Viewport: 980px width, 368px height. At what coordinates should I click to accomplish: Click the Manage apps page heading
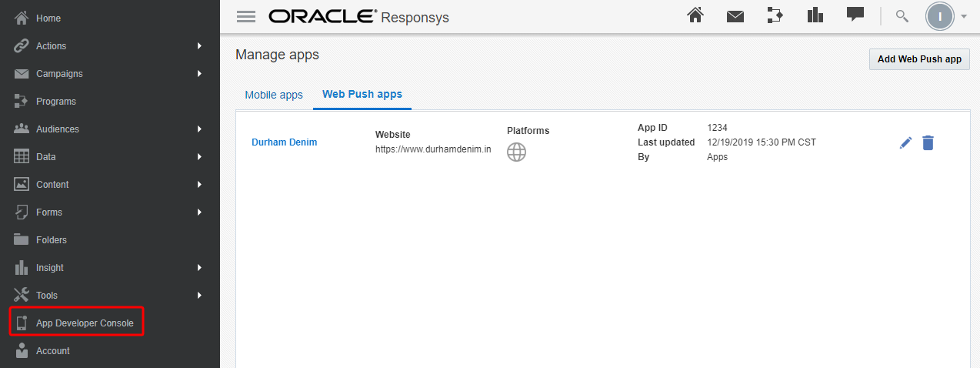pyautogui.click(x=277, y=55)
